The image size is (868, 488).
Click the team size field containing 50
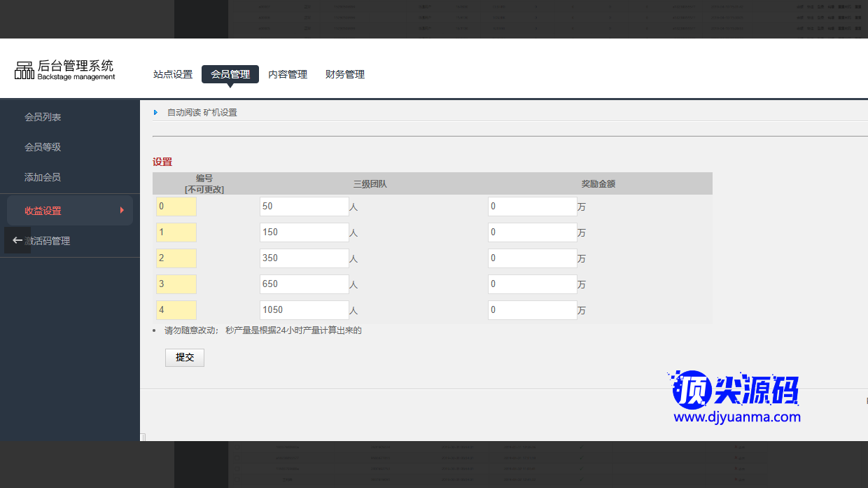(x=304, y=207)
